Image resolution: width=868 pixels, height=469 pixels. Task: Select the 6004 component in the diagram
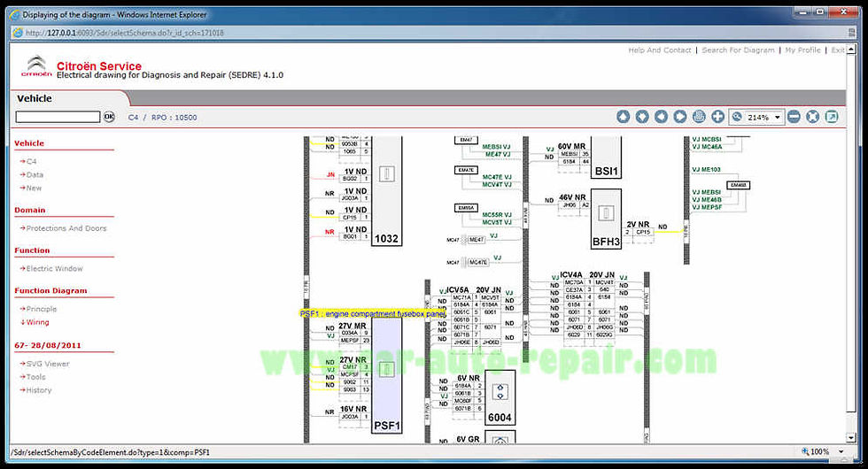click(x=500, y=397)
